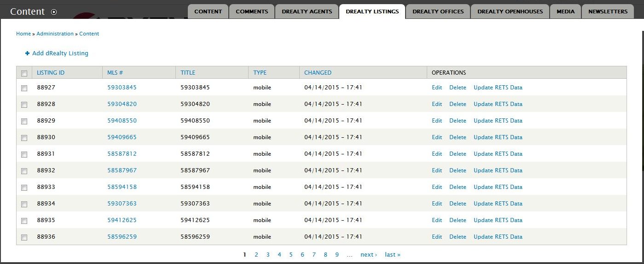Image resolution: width=644 pixels, height=264 pixels.
Task: Check the box for listing 88936
Action: click(x=24, y=237)
